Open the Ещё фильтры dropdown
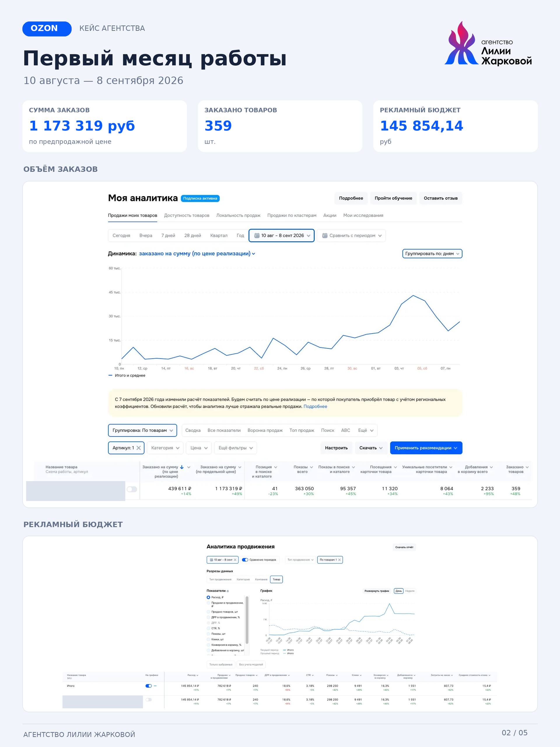 (x=236, y=448)
